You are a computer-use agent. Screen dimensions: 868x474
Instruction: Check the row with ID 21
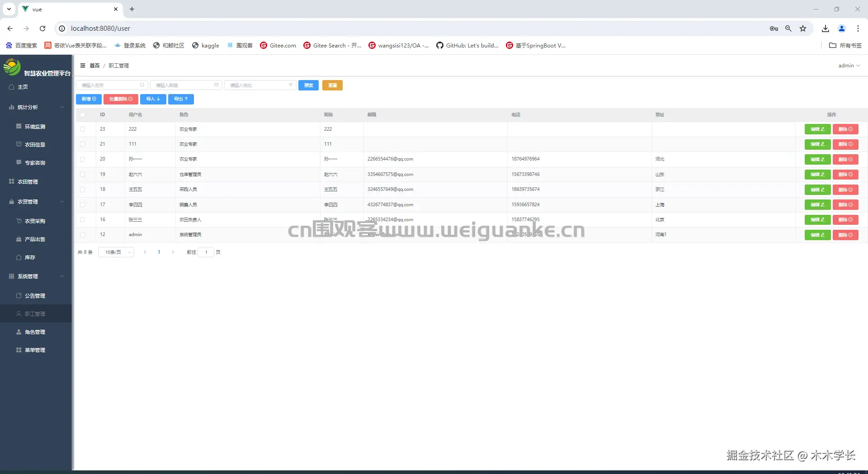(82, 144)
